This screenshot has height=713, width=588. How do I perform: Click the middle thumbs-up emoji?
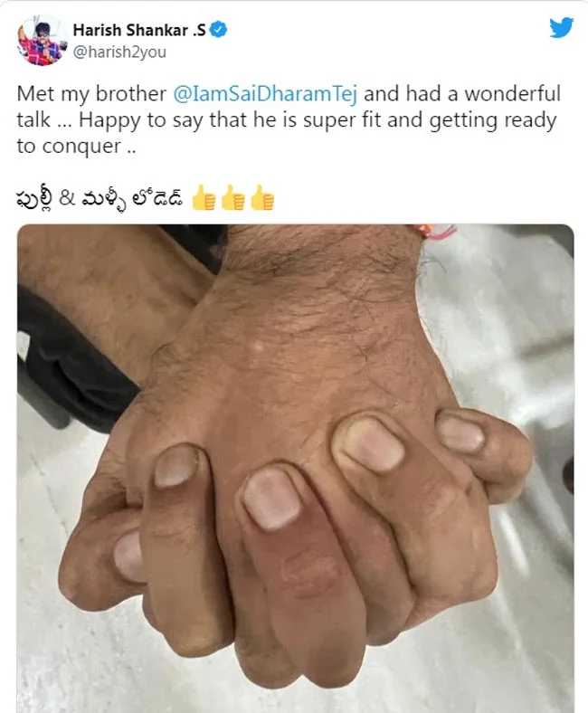coord(232,198)
